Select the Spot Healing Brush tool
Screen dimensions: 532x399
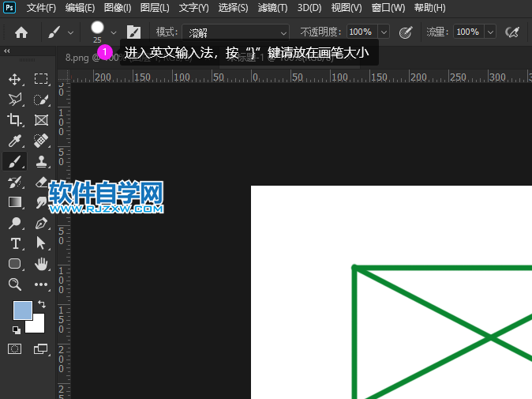click(41, 141)
